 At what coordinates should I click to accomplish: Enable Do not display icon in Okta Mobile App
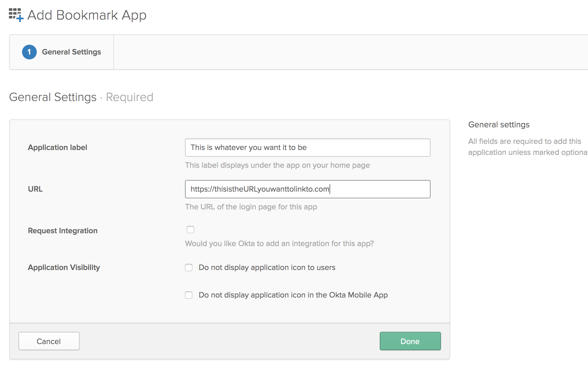[189, 295]
